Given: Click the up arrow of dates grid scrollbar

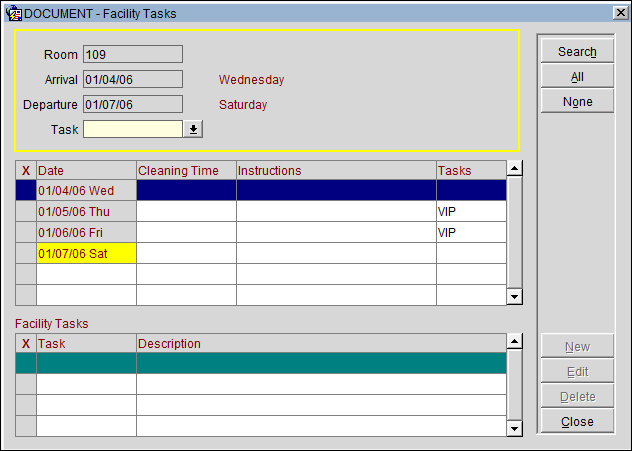Looking at the screenshot, I should (x=514, y=168).
